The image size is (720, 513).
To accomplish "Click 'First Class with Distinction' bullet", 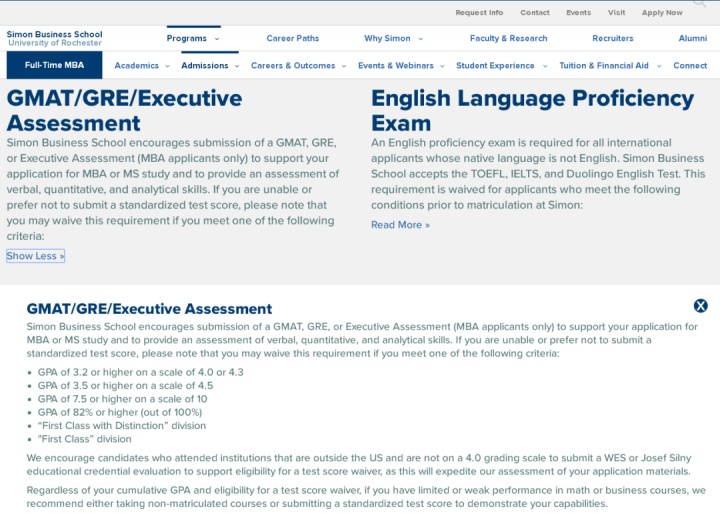I will click(122, 425).
